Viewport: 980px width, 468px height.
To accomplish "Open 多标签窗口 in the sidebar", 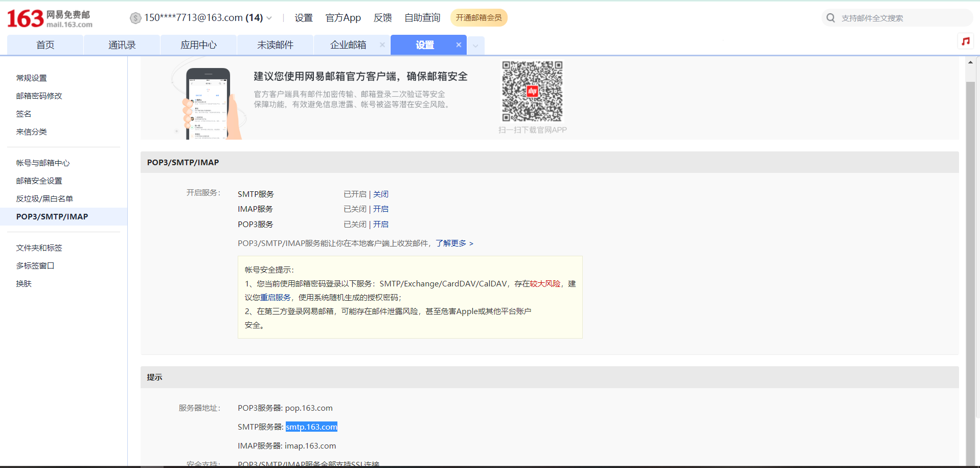I will pos(35,265).
